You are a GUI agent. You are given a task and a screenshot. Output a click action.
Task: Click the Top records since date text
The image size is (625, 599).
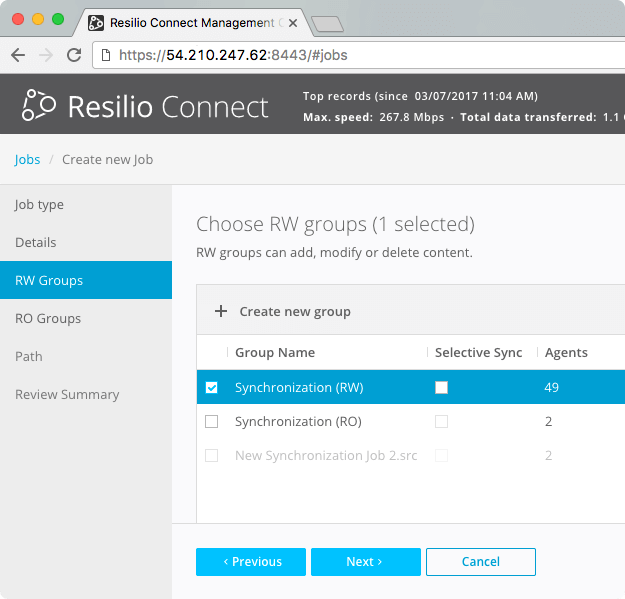coord(420,96)
